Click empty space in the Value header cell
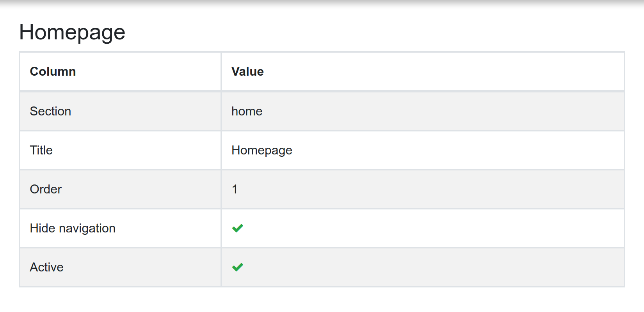 (443, 72)
